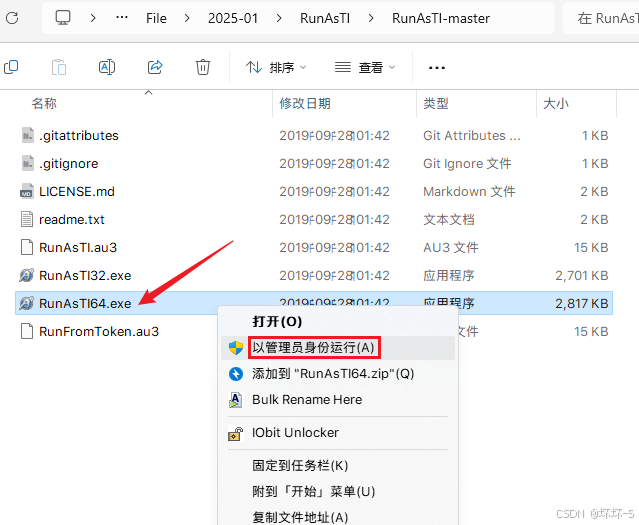Open the See more toolbar ellipsis
The width and height of the screenshot is (639, 525).
437,68
